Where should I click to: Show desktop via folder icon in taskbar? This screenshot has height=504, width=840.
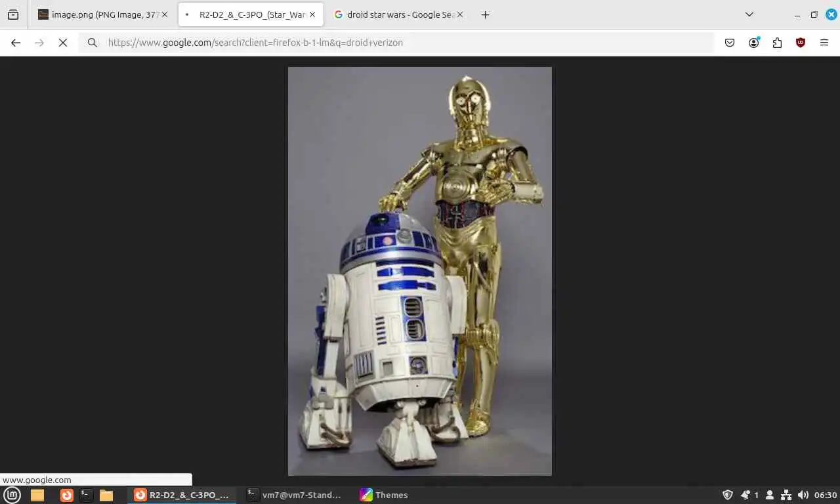click(x=37, y=495)
